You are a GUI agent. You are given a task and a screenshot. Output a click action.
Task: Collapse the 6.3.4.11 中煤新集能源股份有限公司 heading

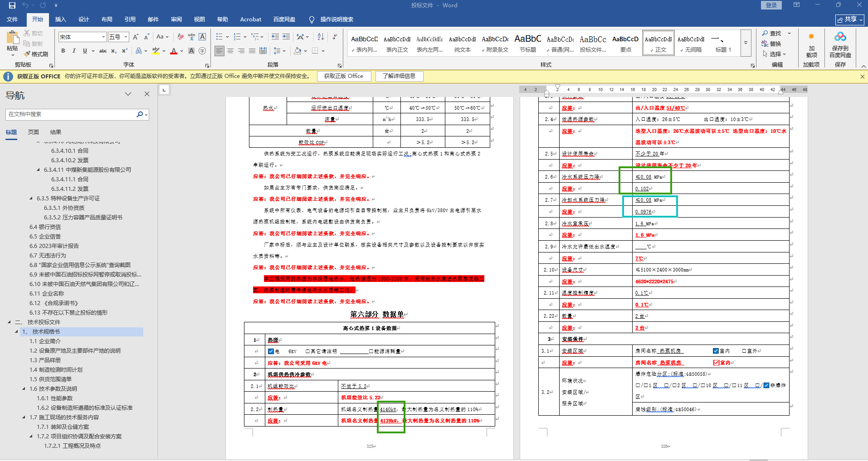click(39, 170)
